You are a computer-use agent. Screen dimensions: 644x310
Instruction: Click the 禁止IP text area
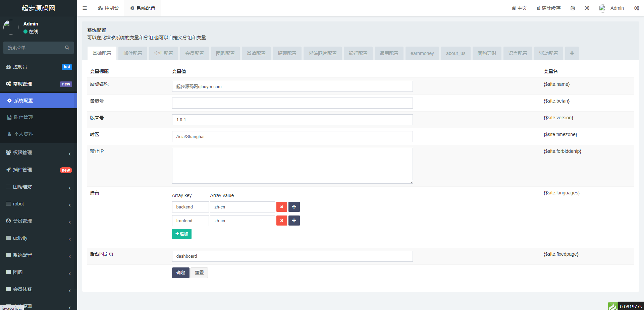pos(292,166)
